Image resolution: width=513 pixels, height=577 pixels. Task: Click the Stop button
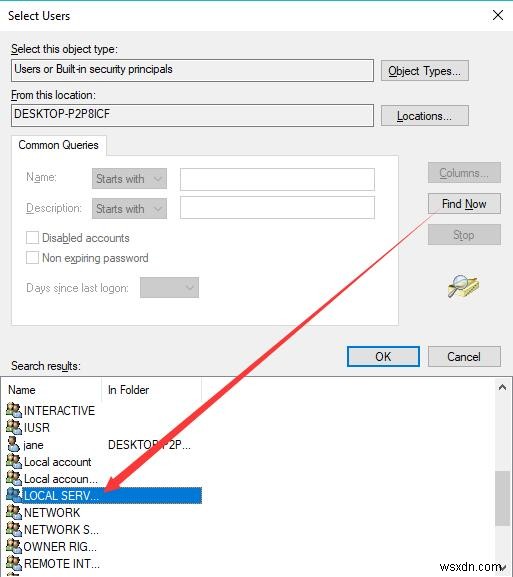464,234
